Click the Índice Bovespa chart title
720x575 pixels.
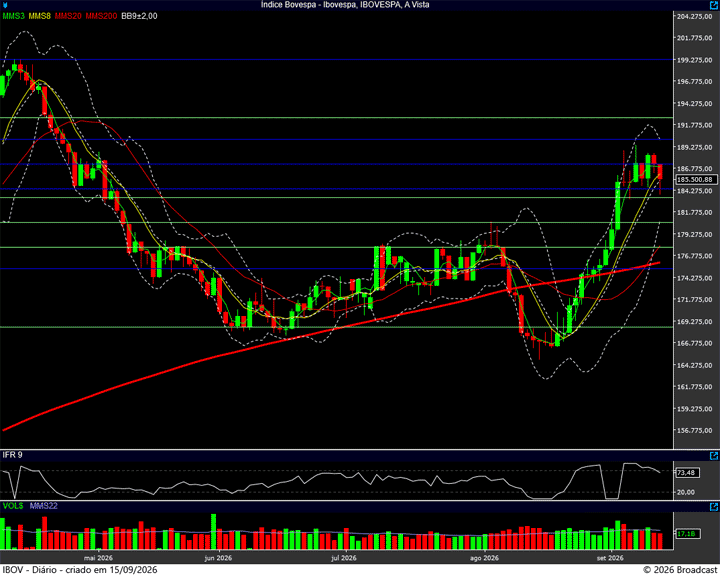[345, 5]
